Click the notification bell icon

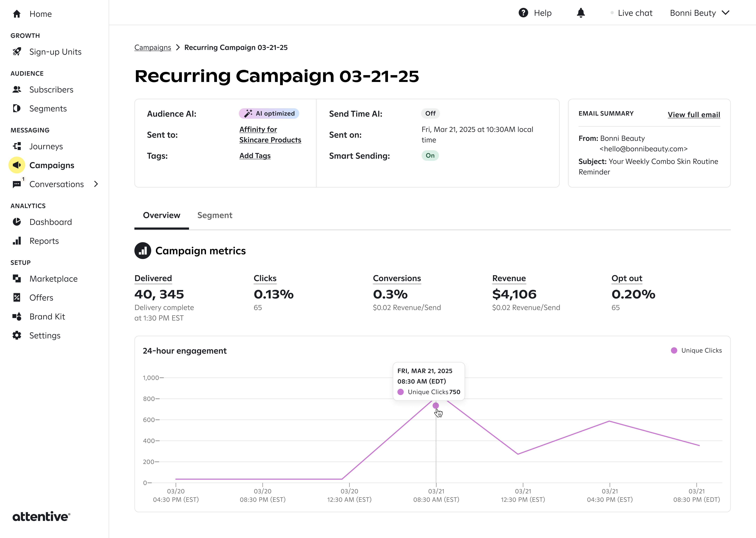click(x=581, y=13)
